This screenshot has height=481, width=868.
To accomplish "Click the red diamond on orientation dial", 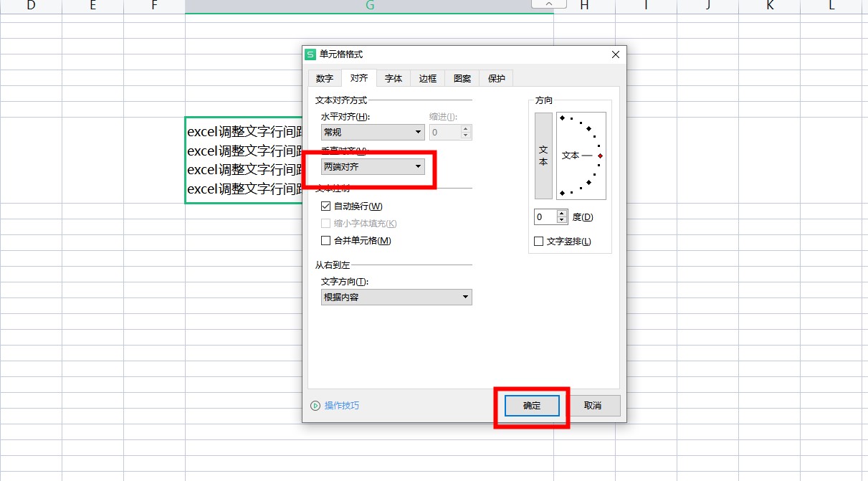I will coord(600,156).
